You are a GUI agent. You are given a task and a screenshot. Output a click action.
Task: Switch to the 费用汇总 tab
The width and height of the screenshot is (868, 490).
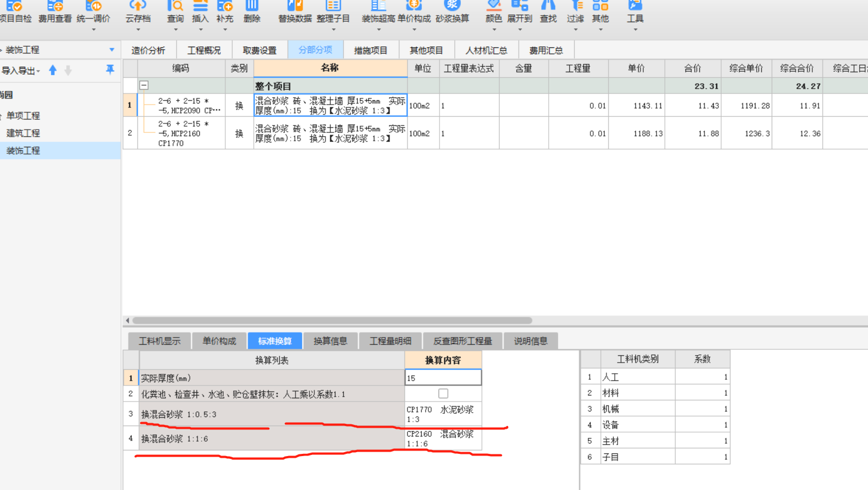pos(546,51)
